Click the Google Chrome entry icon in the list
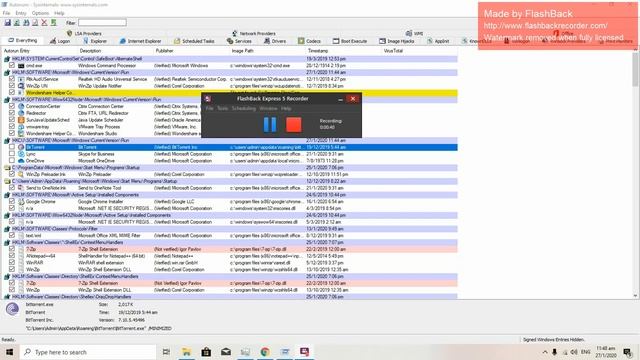Image resolution: width=640 pixels, height=360 pixels. pyautogui.click(x=21, y=202)
